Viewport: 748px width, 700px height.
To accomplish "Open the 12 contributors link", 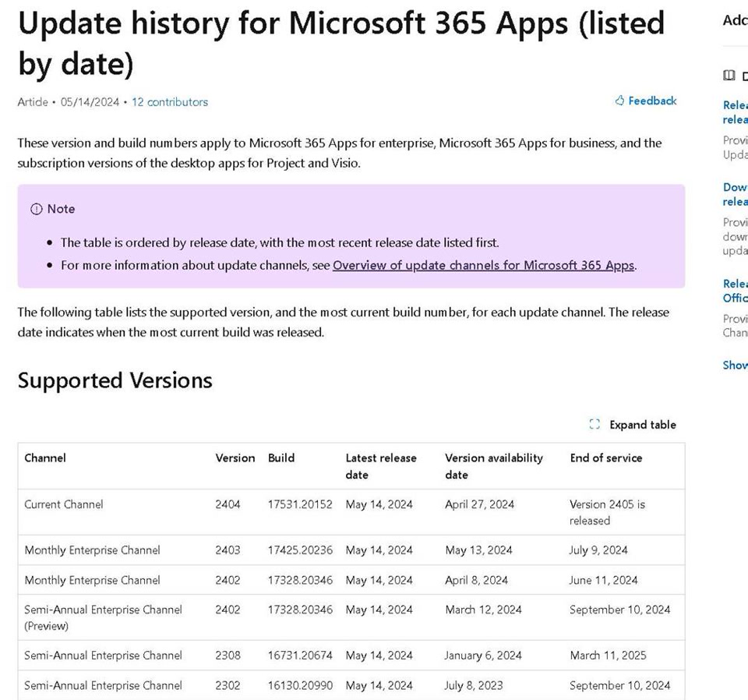I will (170, 102).
